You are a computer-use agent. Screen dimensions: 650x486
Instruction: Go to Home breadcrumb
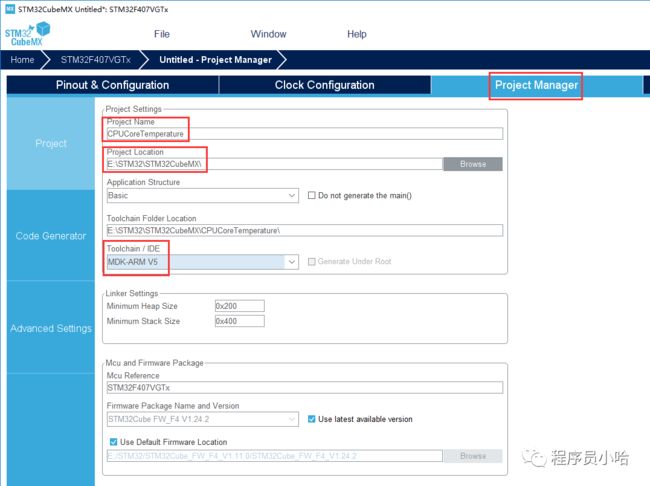pyautogui.click(x=22, y=60)
